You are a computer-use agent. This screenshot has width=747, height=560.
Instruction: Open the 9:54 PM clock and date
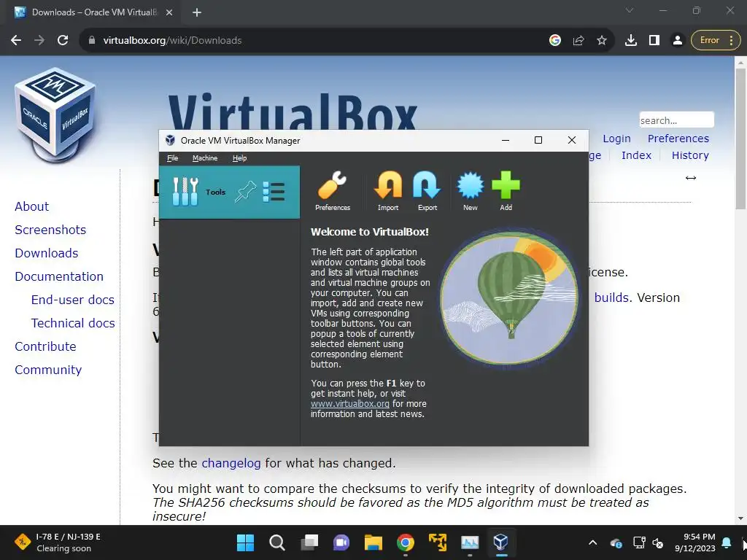pos(695,542)
